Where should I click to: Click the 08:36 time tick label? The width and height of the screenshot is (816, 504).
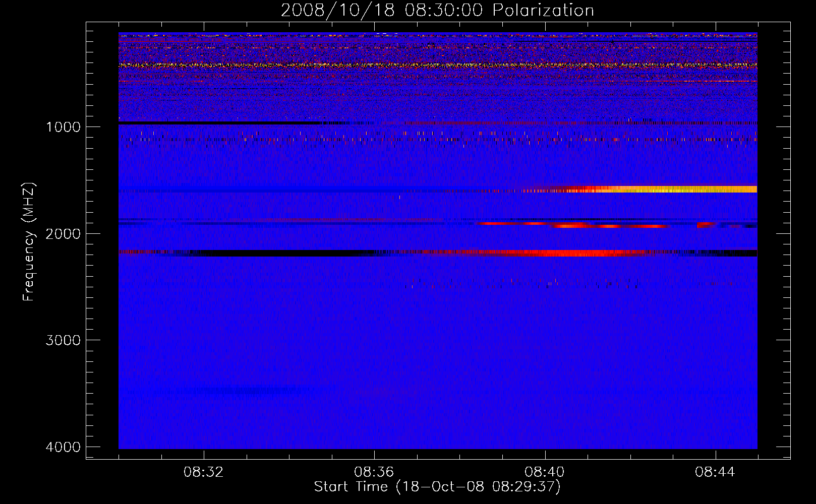pos(374,472)
